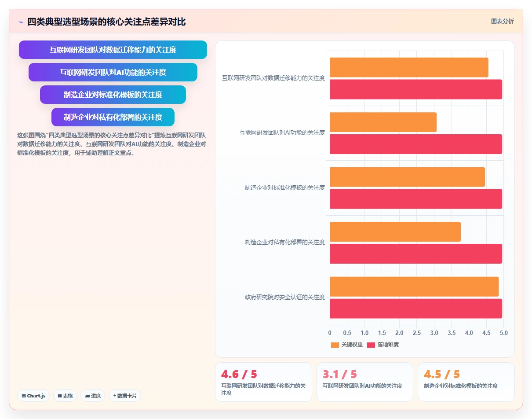Image resolution: width=532 pixels, height=419 pixels.
Task: Click y-axis label 制造企业对私有化部署的关注度
Action: click(x=285, y=242)
